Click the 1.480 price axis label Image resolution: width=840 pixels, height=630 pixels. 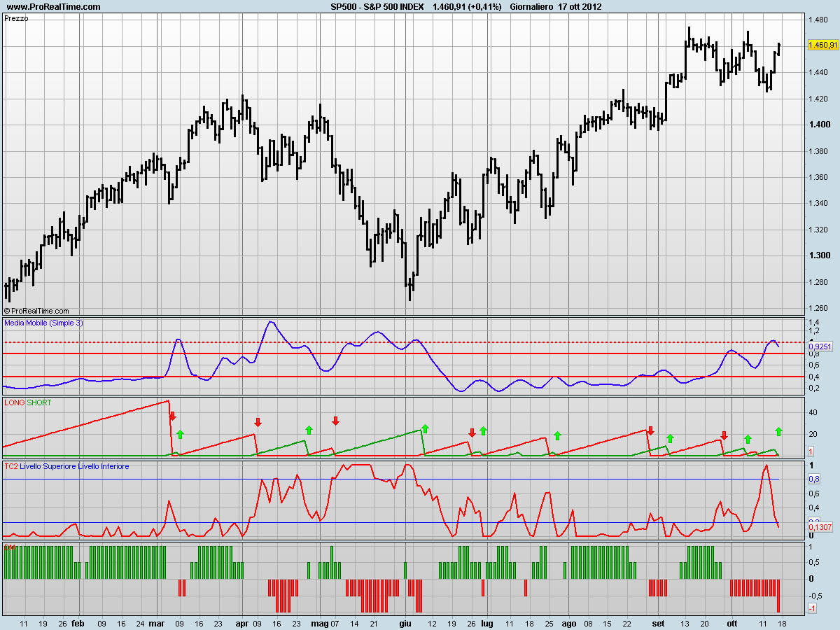click(x=818, y=19)
